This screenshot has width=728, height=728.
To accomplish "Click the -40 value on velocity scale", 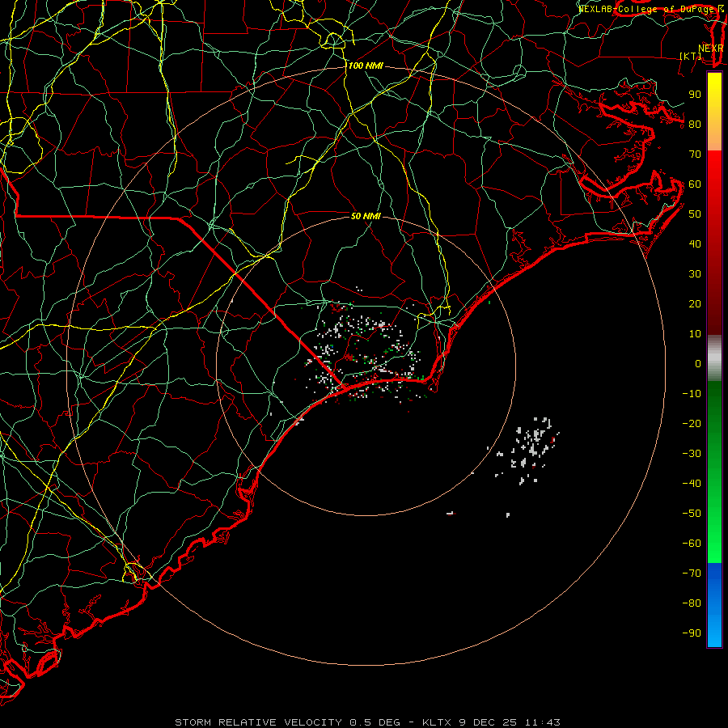I will [x=692, y=484].
